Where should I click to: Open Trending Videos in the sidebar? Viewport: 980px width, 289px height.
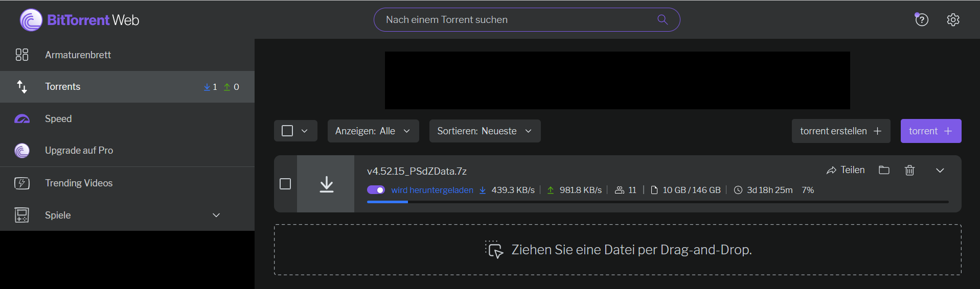[78, 183]
